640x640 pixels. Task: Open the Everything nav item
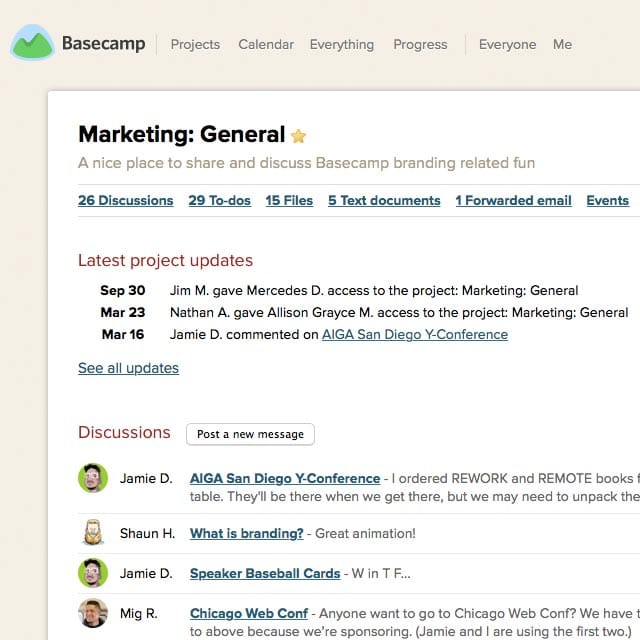[x=342, y=44]
